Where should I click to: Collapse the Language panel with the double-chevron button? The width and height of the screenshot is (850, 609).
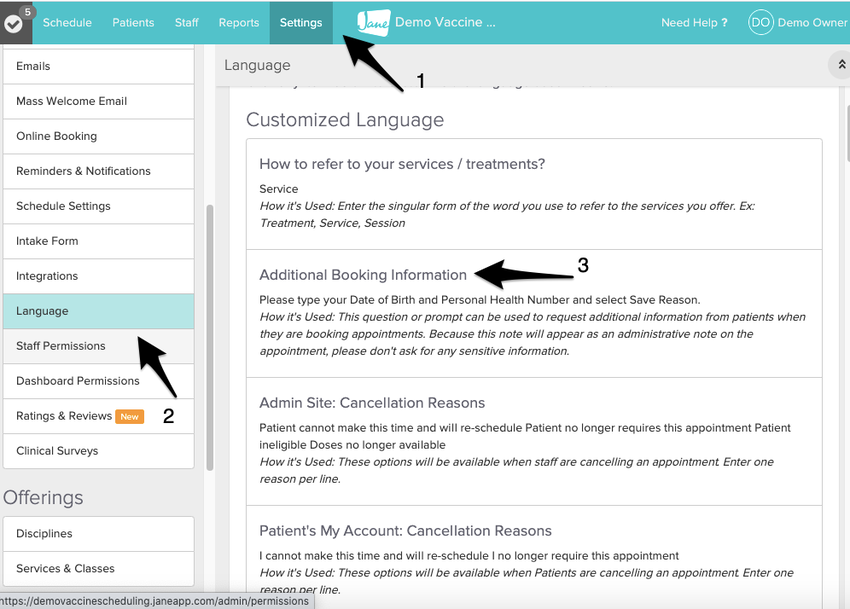(839, 65)
